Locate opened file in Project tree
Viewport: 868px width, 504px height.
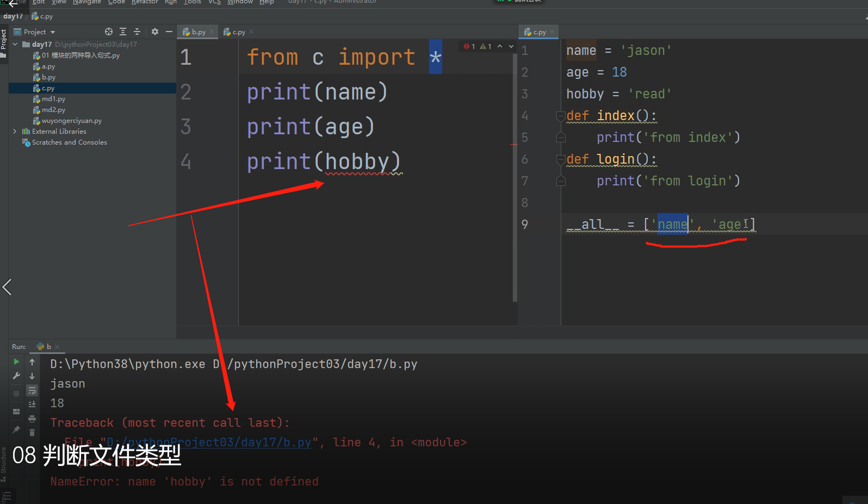(109, 32)
